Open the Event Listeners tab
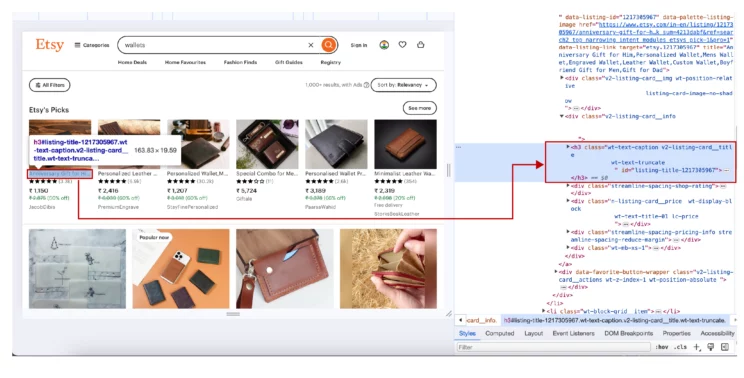 tap(573, 333)
